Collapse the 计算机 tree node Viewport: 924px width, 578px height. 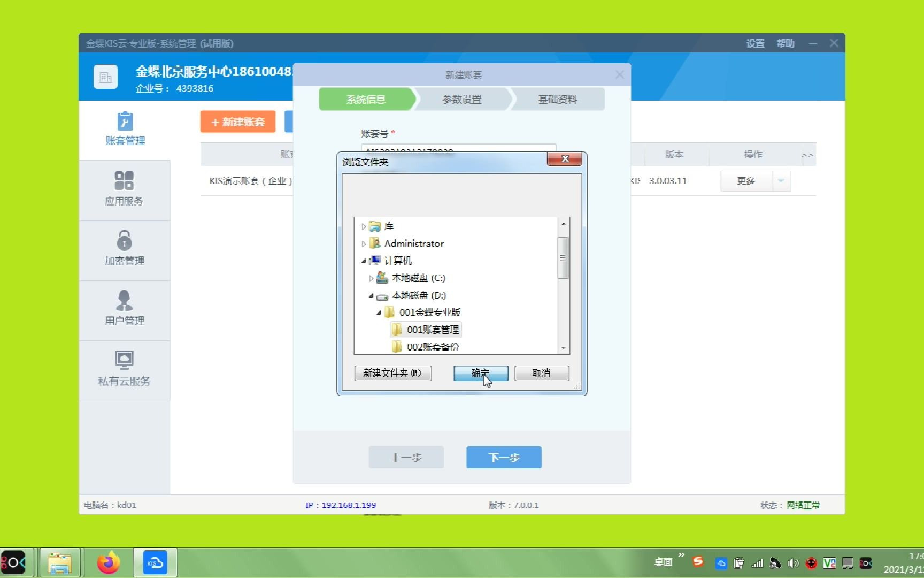click(364, 261)
